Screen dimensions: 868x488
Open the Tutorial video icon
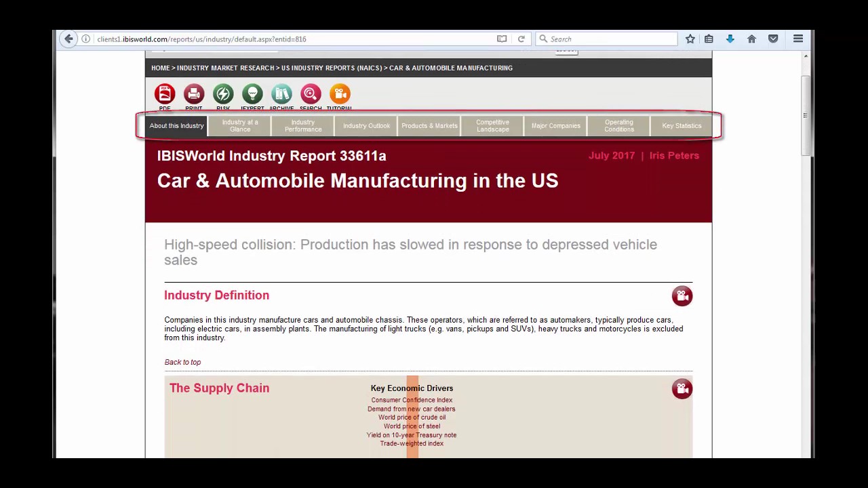tap(340, 94)
